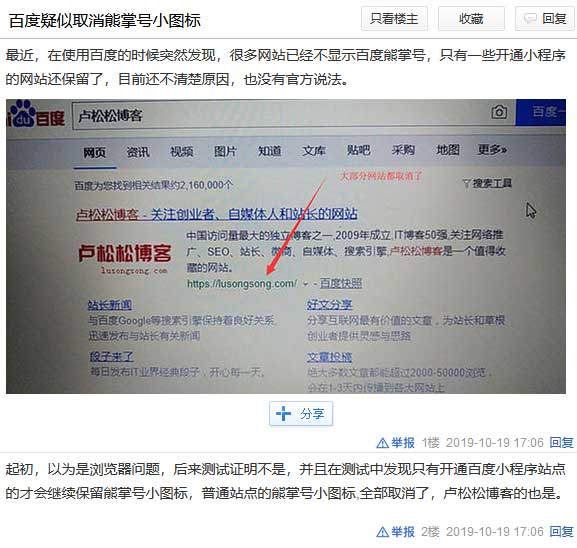577x548 pixels.
Task: Click the 站长新闻 sublink
Action: (x=109, y=304)
